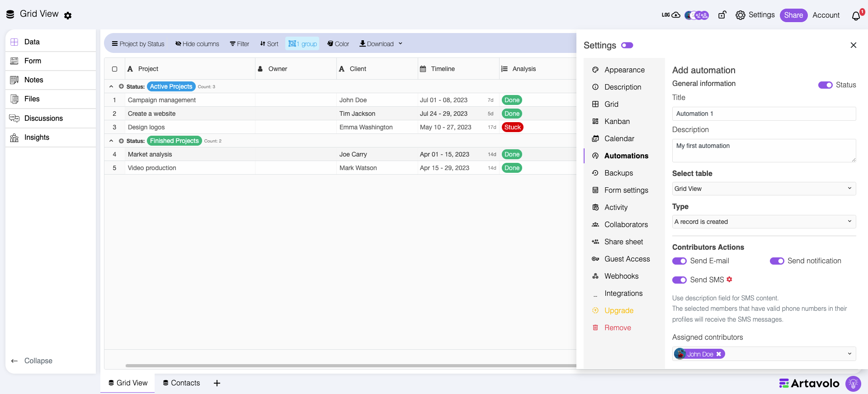Click the Stuck status badge for Design logos

513,127
